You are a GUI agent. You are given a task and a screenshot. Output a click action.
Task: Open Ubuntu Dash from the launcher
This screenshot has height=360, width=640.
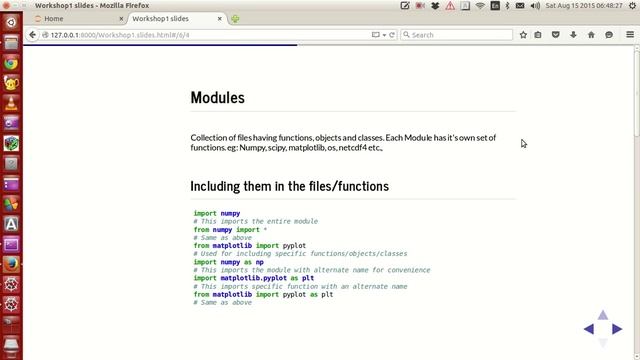coord(11,22)
